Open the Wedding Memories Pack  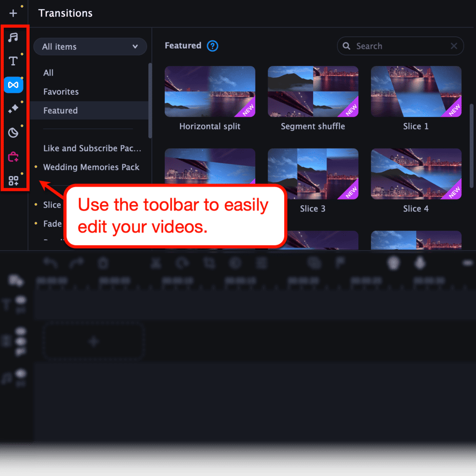91,167
